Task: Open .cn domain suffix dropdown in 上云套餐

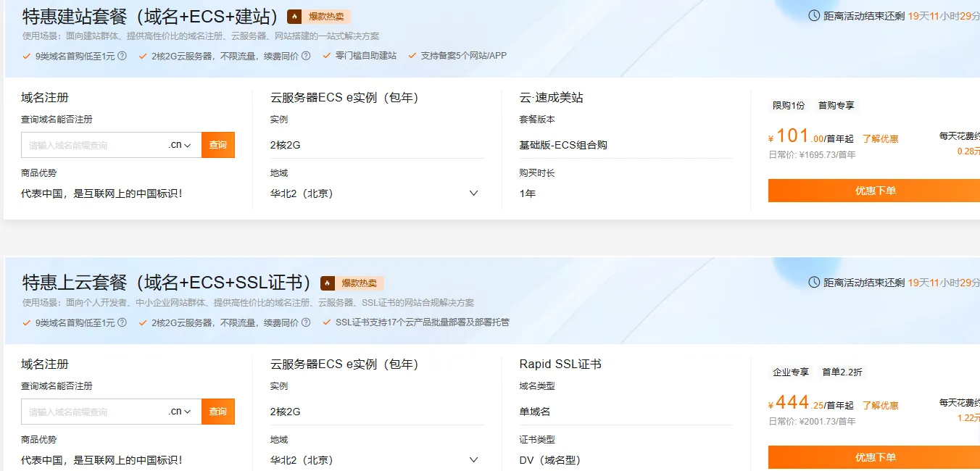Action: 180,412
